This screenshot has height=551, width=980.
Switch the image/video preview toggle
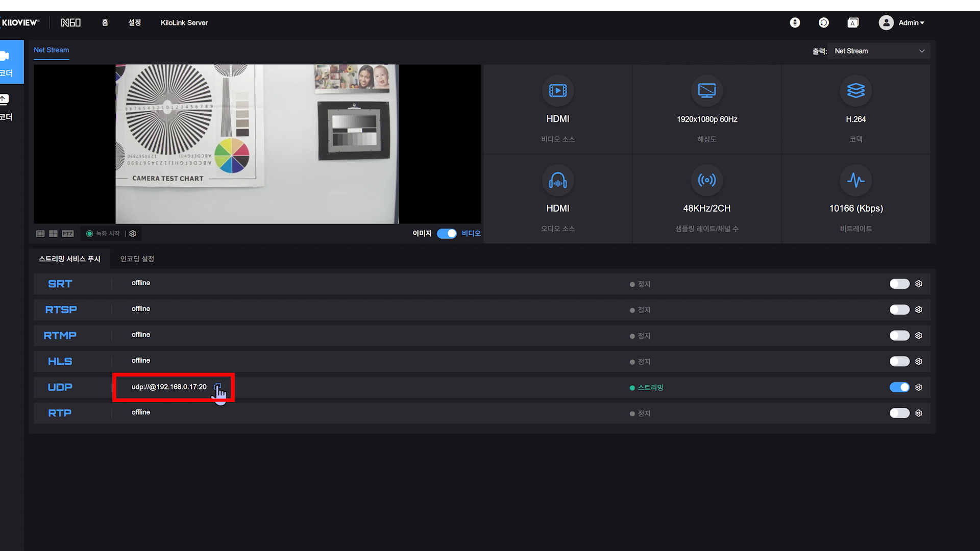pos(447,234)
